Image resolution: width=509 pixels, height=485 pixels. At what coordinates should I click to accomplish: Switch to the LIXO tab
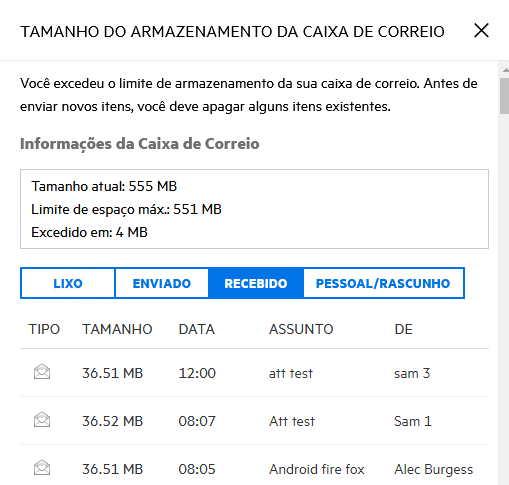68,283
